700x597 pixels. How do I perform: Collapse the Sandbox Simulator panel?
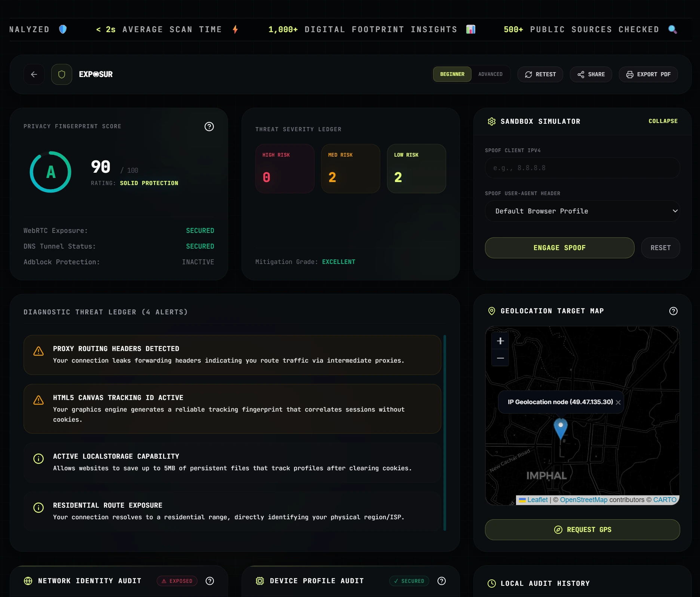coord(663,121)
